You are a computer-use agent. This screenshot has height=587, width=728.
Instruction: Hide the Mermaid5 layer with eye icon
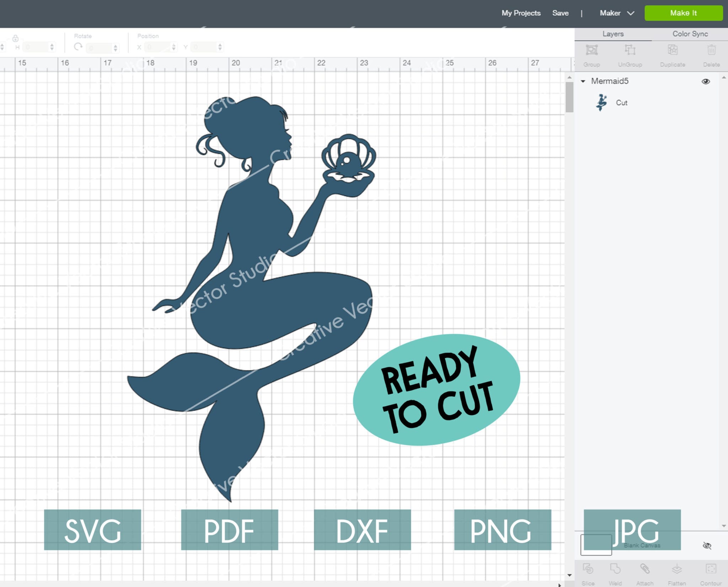click(706, 81)
